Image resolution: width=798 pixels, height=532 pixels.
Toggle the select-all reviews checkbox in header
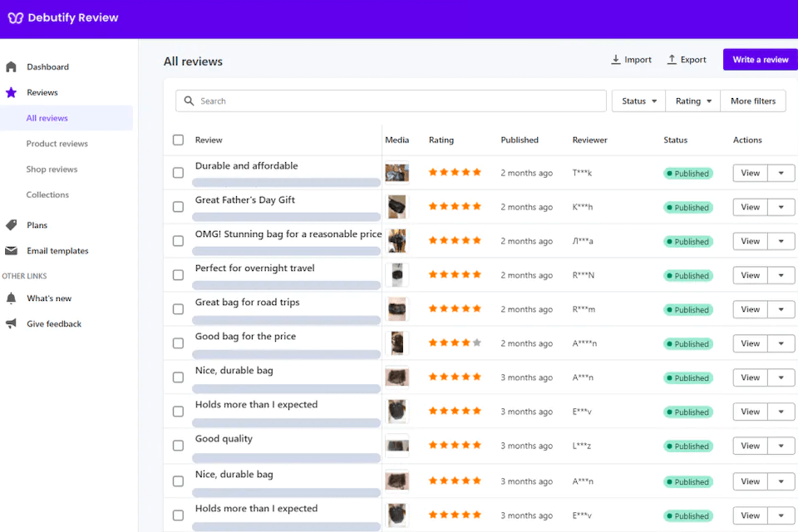pos(178,140)
